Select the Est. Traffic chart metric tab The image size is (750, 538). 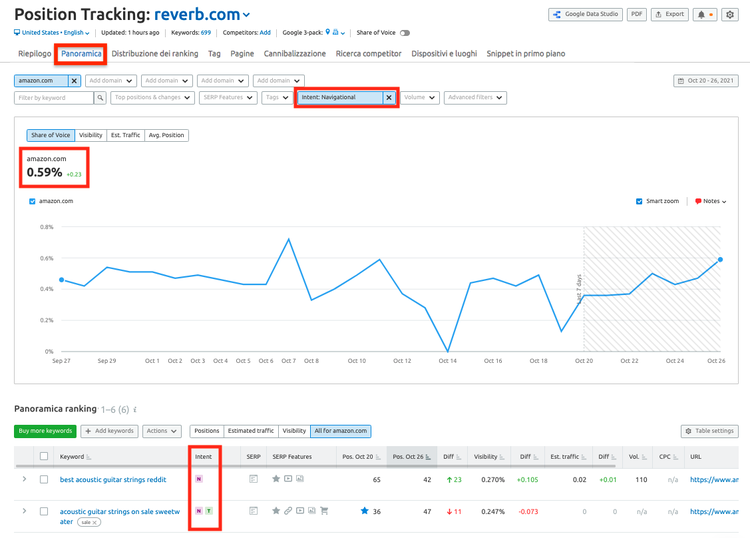click(x=125, y=135)
